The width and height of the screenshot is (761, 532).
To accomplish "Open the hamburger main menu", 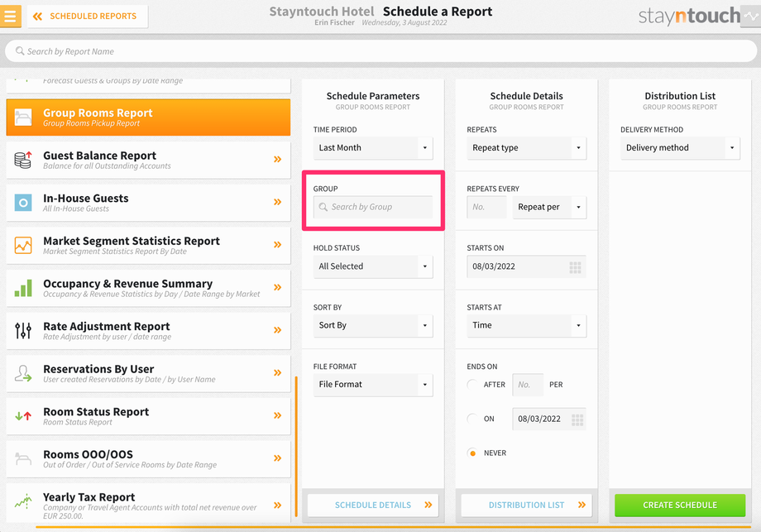I will [x=10, y=16].
